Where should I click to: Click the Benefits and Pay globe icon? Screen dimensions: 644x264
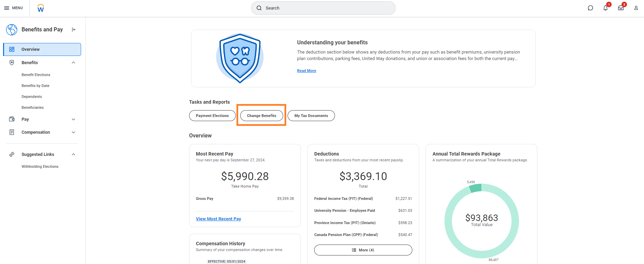(12, 30)
